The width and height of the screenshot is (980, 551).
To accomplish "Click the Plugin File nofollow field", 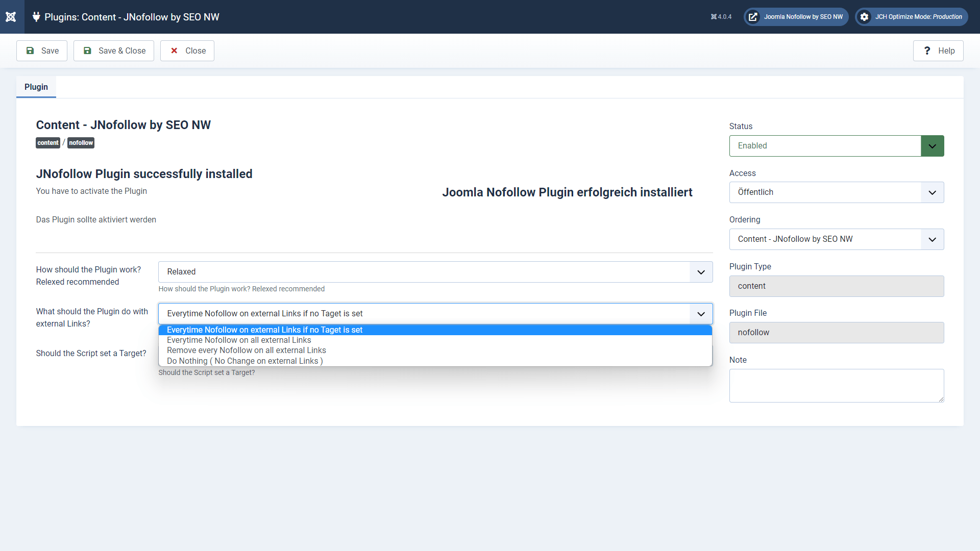I will pyautogui.click(x=837, y=333).
